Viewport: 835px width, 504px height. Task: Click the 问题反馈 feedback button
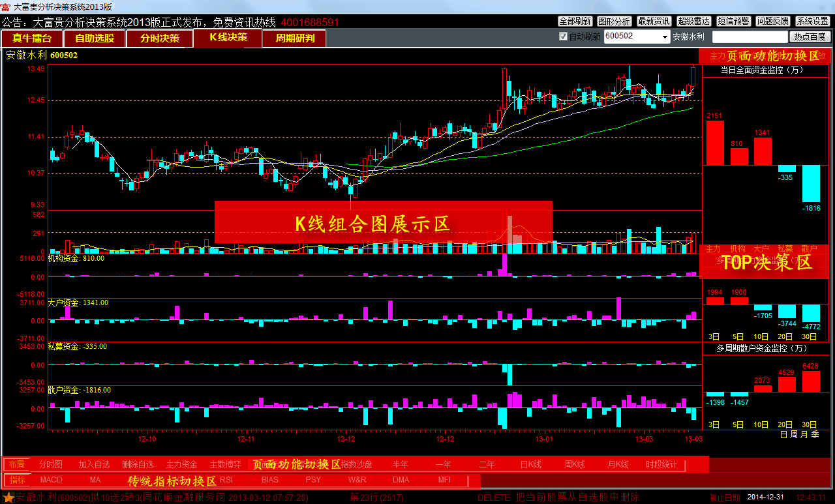772,21
